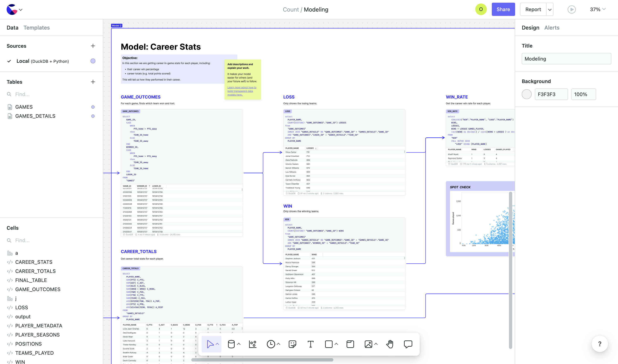Open the database cell tool
The image size is (618, 364).
coord(232,344)
